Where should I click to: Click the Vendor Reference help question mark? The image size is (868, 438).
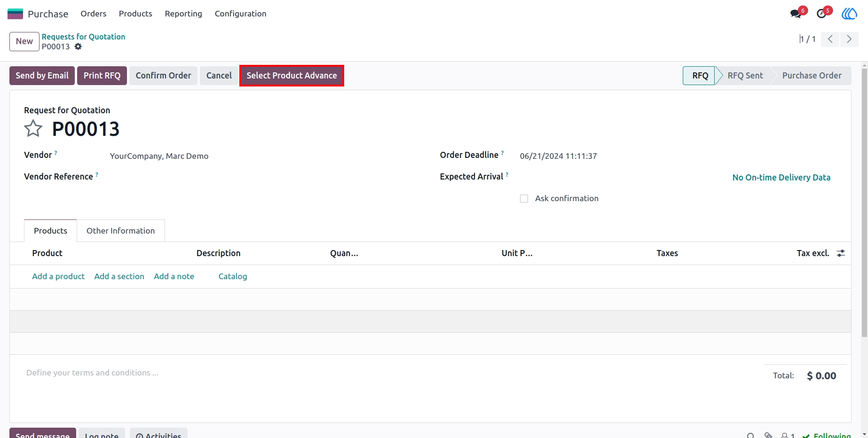pyautogui.click(x=97, y=174)
